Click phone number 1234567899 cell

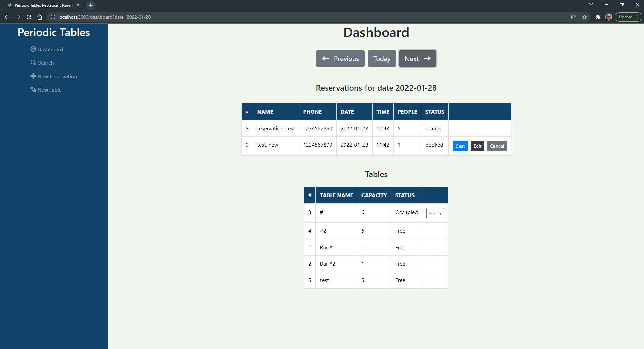click(317, 146)
